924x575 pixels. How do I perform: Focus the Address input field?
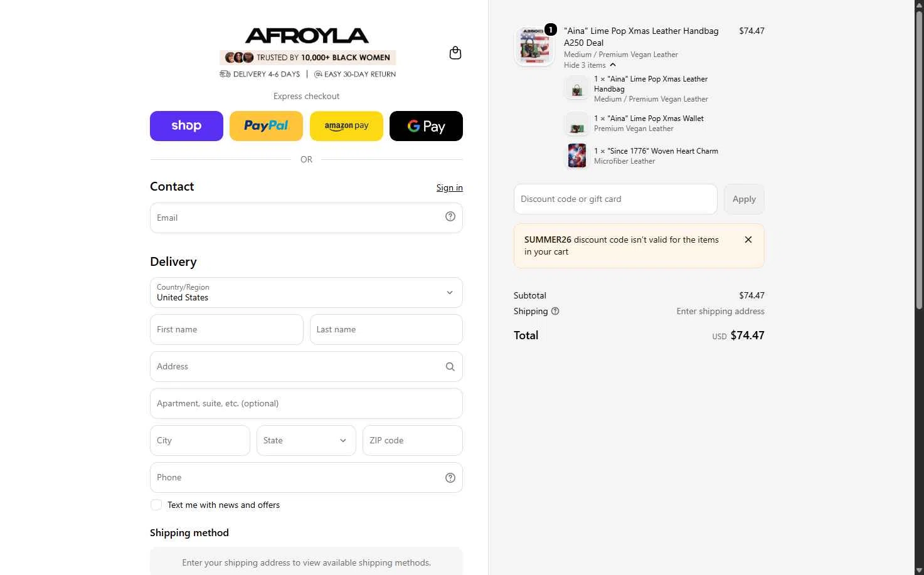tap(306, 367)
